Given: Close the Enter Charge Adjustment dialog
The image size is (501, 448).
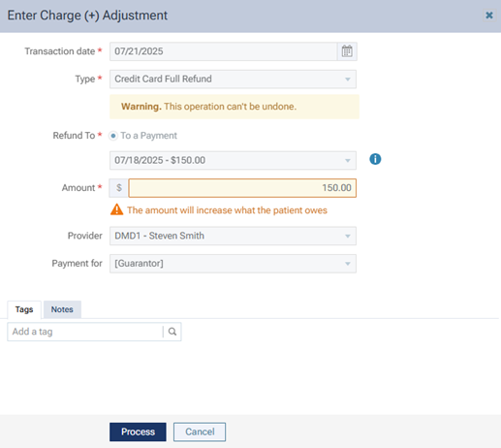Looking at the screenshot, I should pyautogui.click(x=489, y=16).
